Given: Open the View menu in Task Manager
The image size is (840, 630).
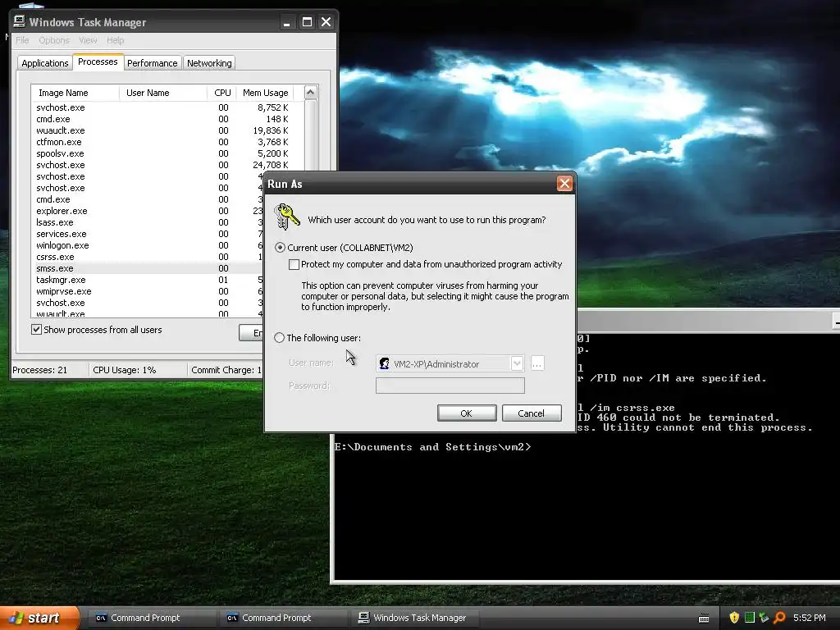Looking at the screenshot, I should coord(88,40).
